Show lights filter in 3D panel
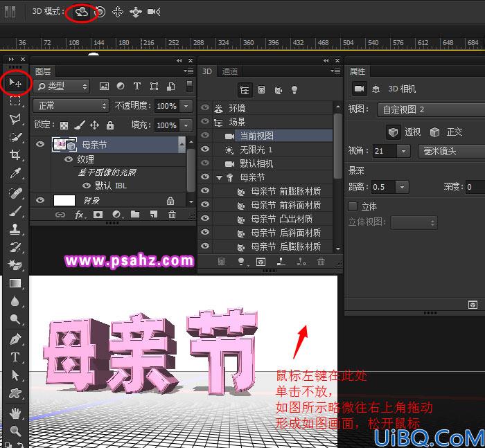Screen dimensions: 485x448 pyautogui.click(x=294, y=90)
